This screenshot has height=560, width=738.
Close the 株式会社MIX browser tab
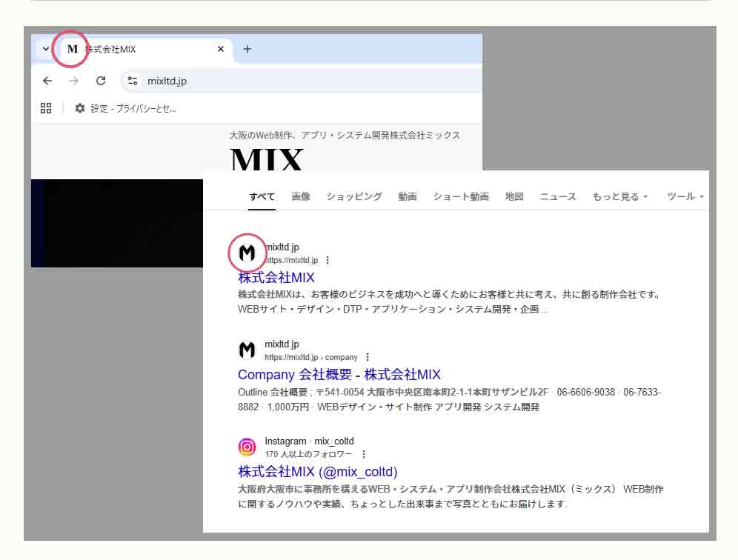(x=220, y=49)
